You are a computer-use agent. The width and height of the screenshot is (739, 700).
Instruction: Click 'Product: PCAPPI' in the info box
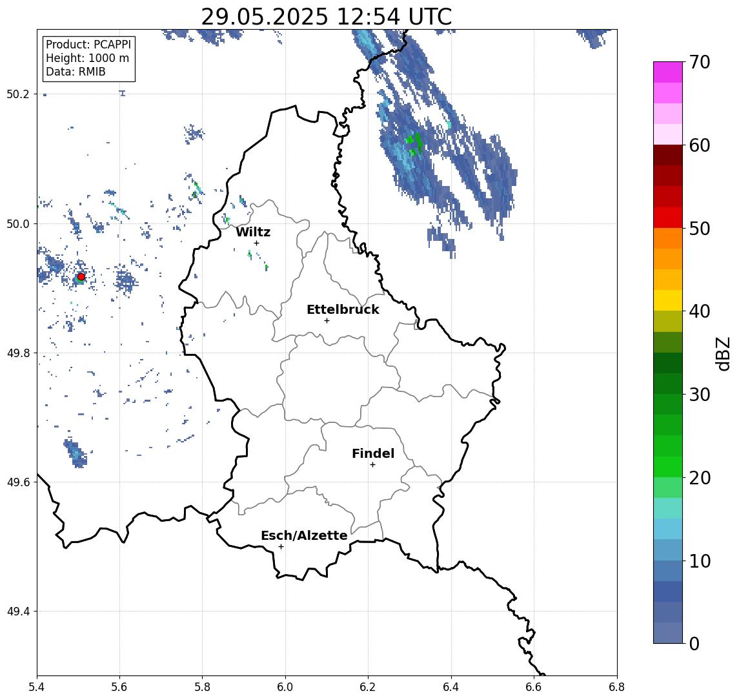click(x=88, y=45)
